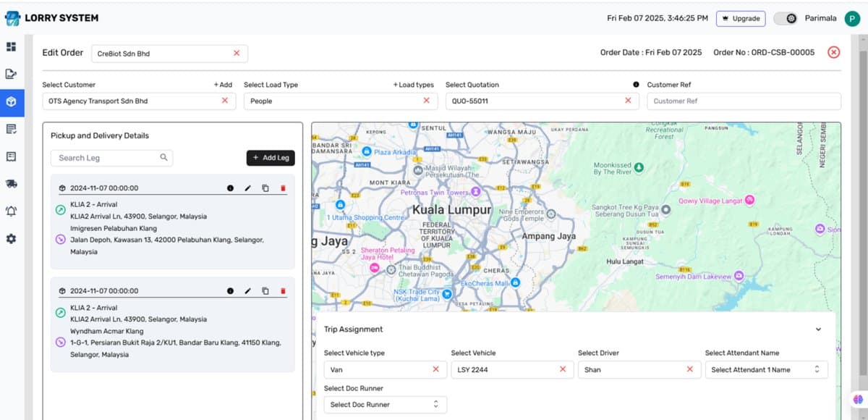The height and width of the screenshot is (420, 868).
Task: Open the alarm bell icon in sidebar
Action: coord(11,211)
